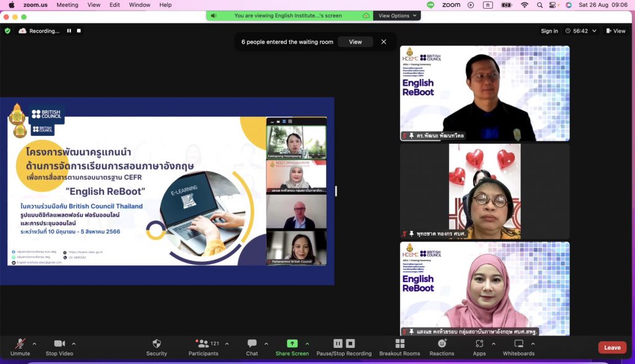Open the Meeting menu
This screenshot has height=364, width=635.
point(67,5)
